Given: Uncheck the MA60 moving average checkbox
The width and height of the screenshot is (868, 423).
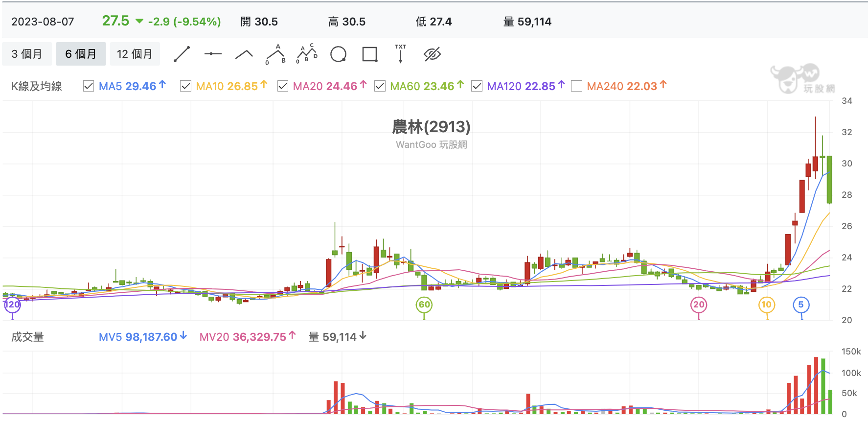Looking at the screenshot, I should point(380,86).
